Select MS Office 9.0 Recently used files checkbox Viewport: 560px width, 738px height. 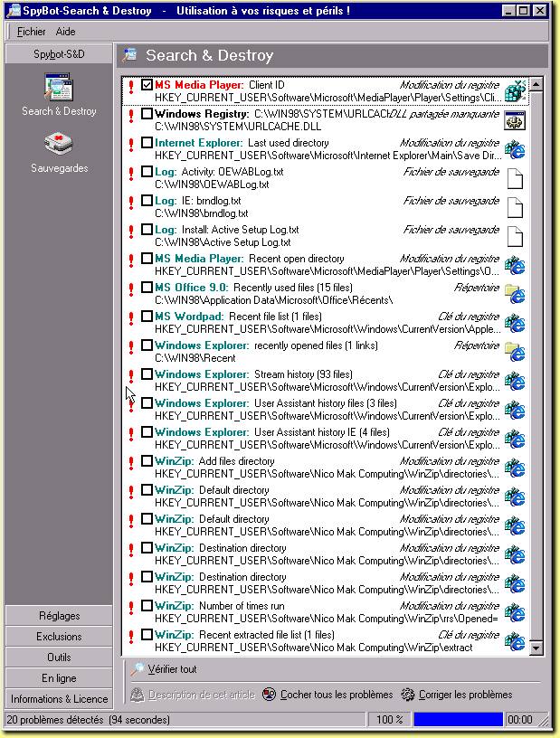(147, 288)
